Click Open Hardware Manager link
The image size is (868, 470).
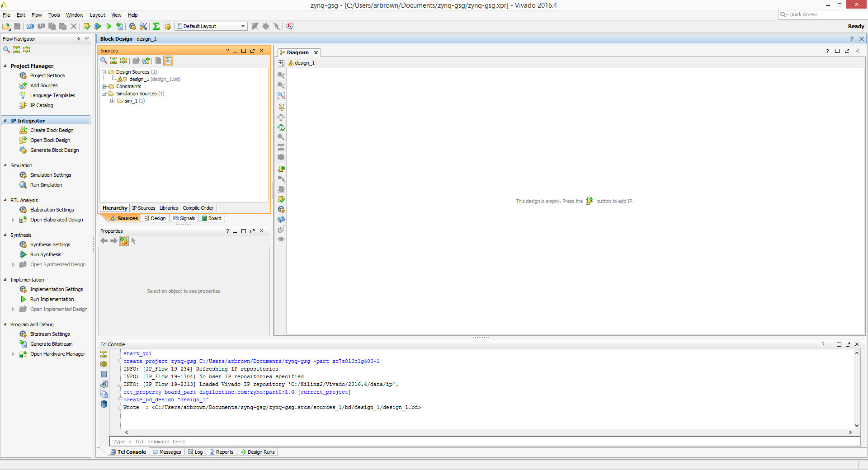pos(57,354)
